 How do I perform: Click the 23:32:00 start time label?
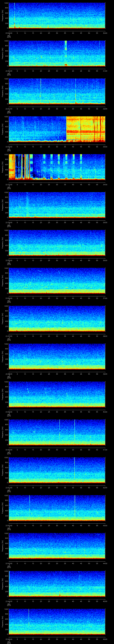point(9,147)
